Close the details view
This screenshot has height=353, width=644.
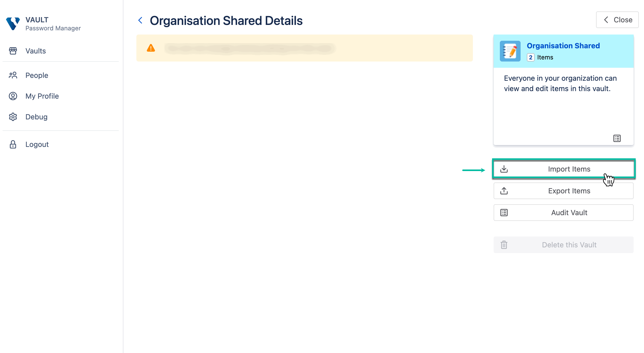click(x=617, y=20)
